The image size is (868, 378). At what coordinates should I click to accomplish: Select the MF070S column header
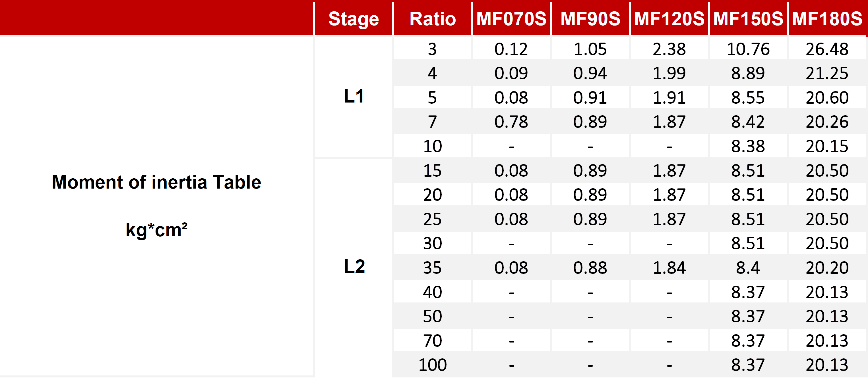[511, 18]
